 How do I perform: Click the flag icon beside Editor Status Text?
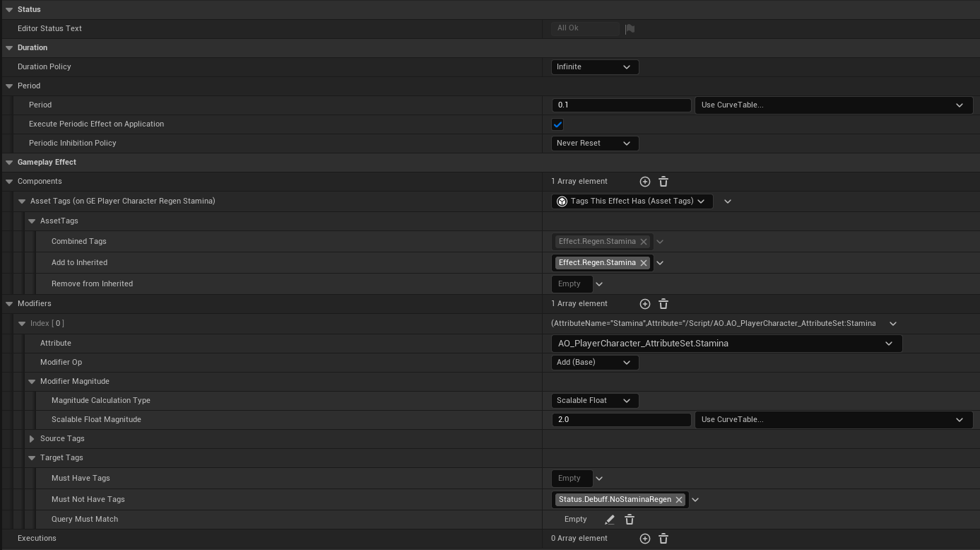630,29
